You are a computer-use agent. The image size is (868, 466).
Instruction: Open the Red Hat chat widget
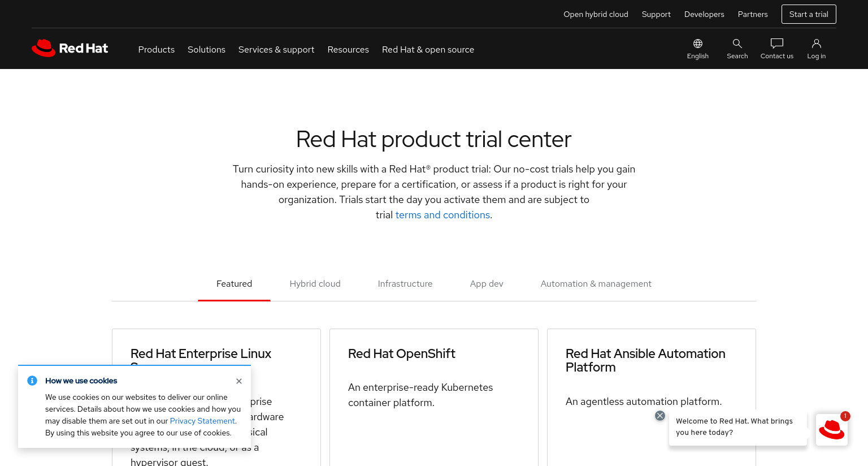pyautogui.click(x=832, y=430)
